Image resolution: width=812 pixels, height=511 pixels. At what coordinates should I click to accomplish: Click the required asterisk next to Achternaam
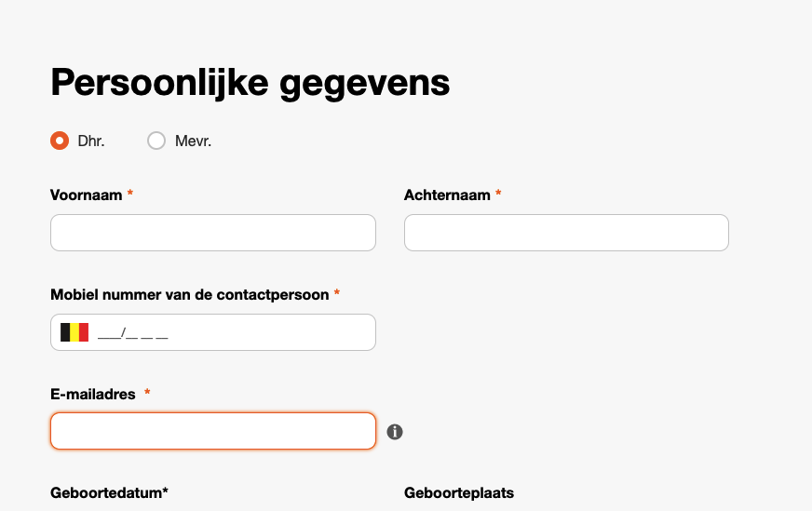[498, 193]
